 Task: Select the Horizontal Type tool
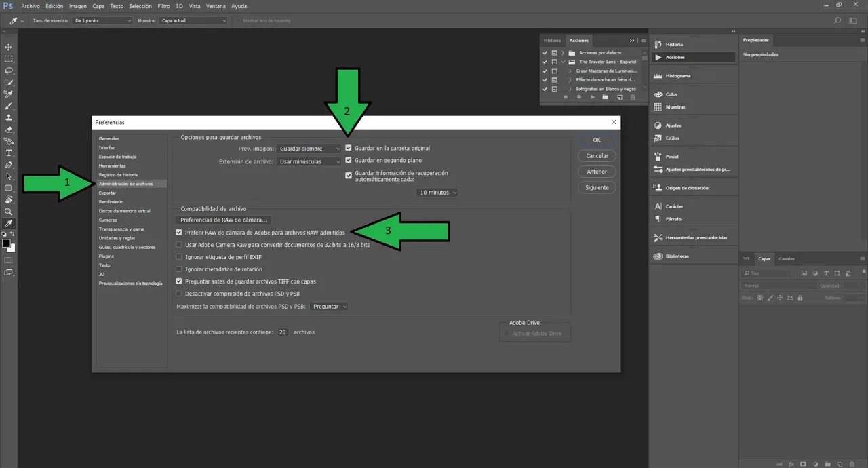9,153
